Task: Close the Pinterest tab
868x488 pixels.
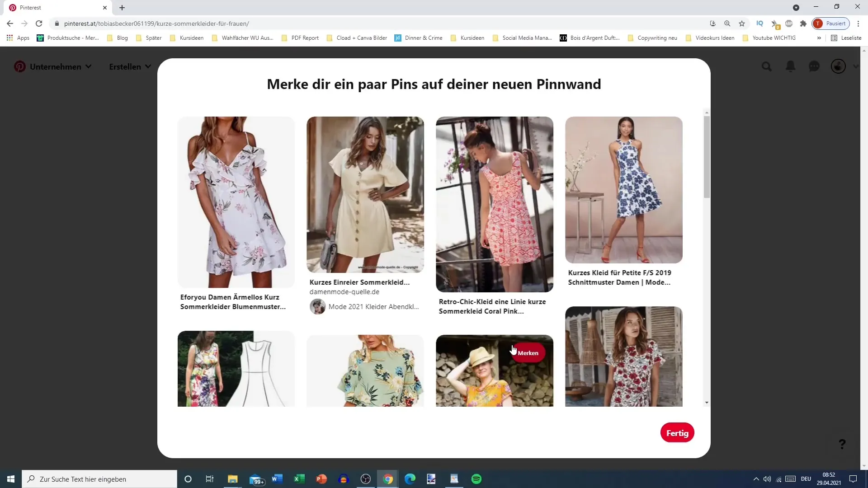Action: (x=105, y=8)
